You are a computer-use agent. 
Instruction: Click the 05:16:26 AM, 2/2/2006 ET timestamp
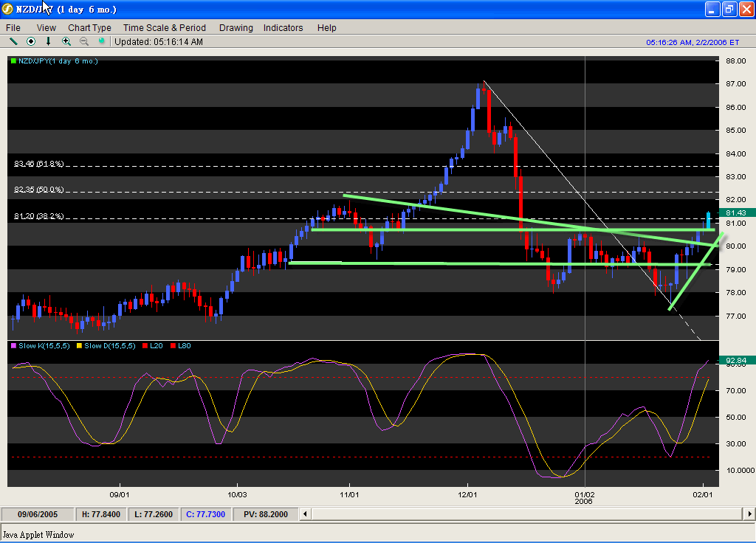[x=693, y=42]
